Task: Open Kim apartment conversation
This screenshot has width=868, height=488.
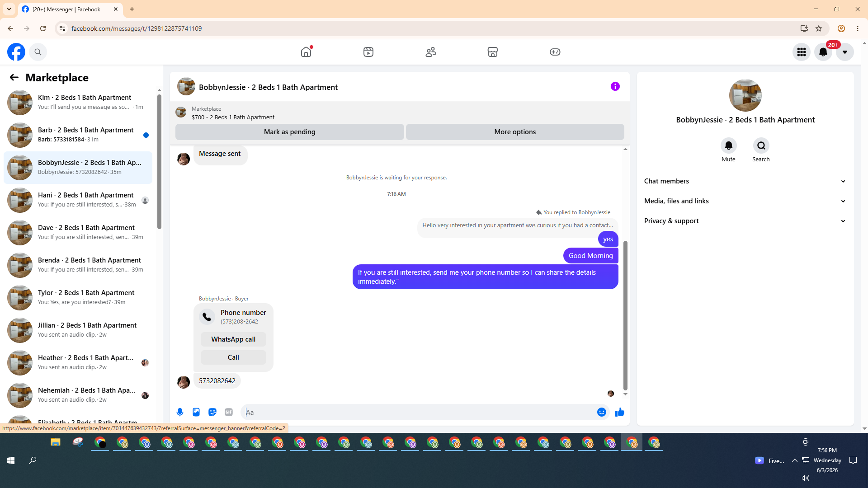Action: [78, 103]
